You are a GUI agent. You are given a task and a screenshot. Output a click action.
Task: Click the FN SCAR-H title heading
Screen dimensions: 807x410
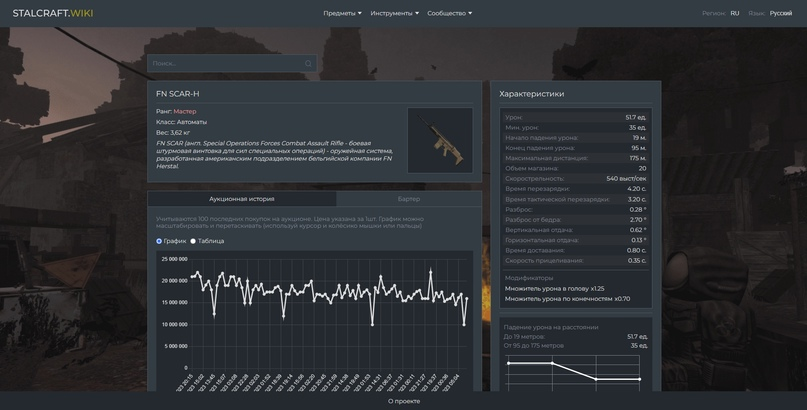tap(178, 94)
